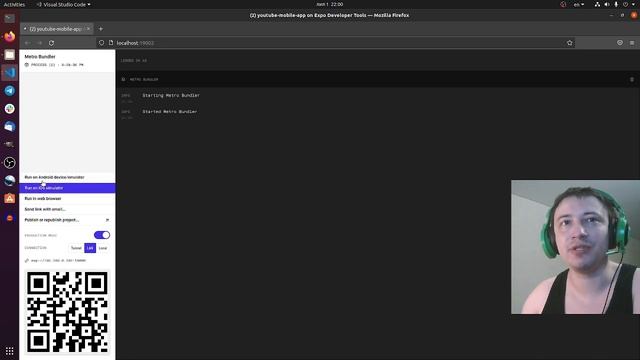The height and width of the screenshot is (360, 640).
Task: Open the Firefox hamburger menu
Action: pos(632,43)
